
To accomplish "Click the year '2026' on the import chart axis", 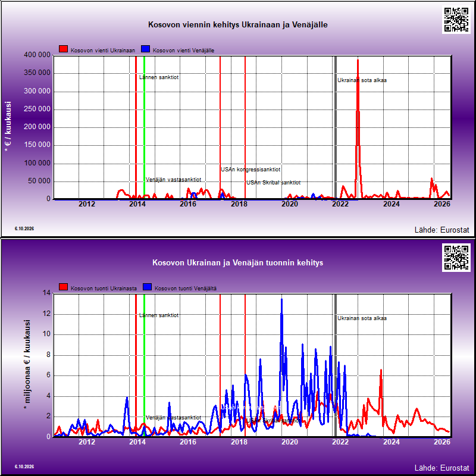I will [442, 442].
